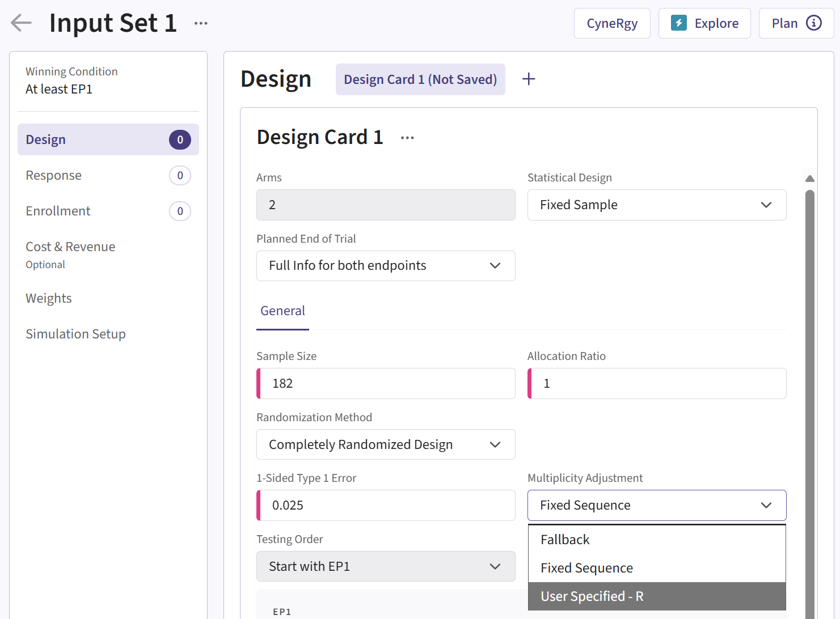Click the plus icon to add design card

529,79
